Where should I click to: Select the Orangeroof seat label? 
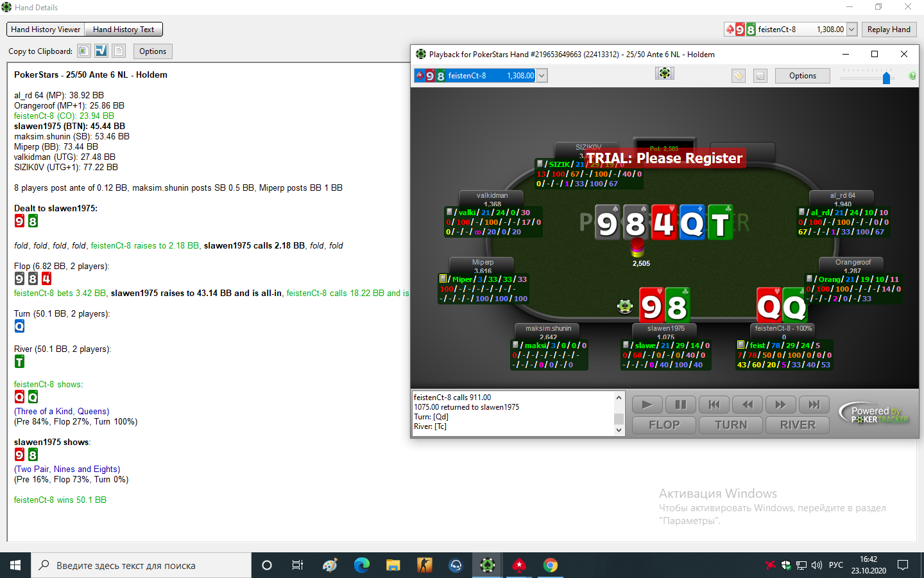[x=853, y=262]
